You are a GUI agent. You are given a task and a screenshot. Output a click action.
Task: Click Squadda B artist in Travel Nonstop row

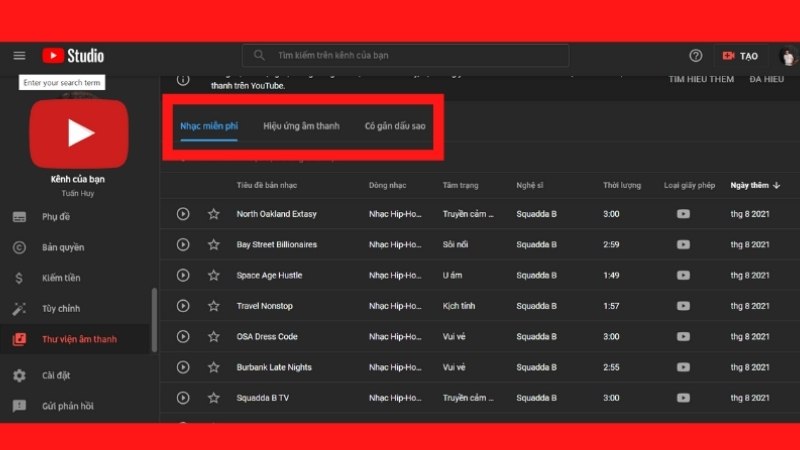(536, 306)
